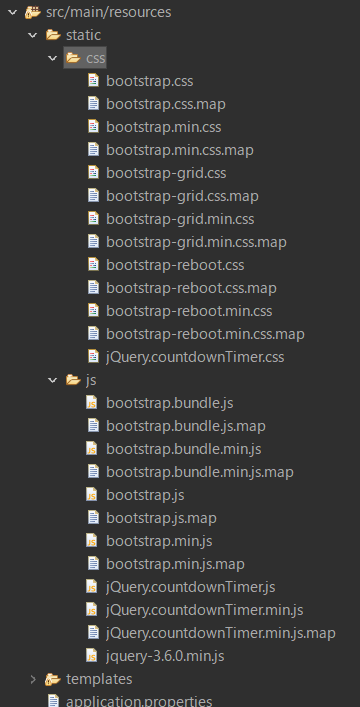Select the bootstrap-reboot.css.map file name

pyautogui.click(x=192, y=288)
